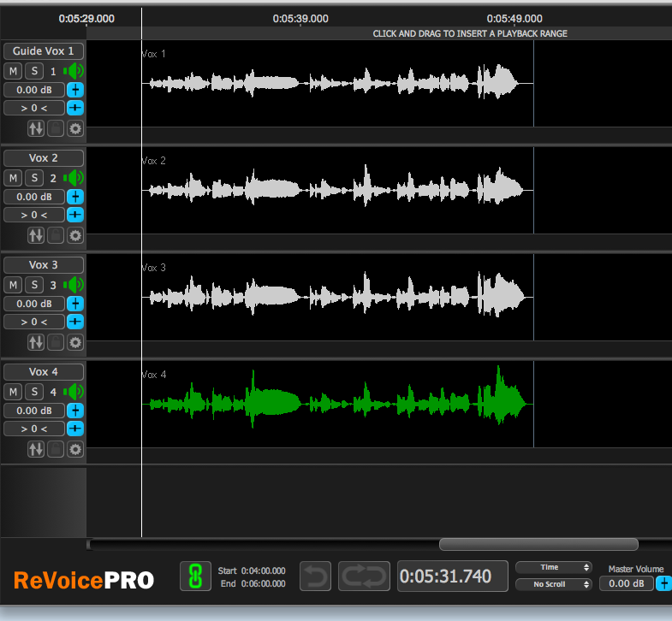672x621 pixels.
Task: Click the up-down arrows icon on Vox 3
Action: (x=36, y=342)
